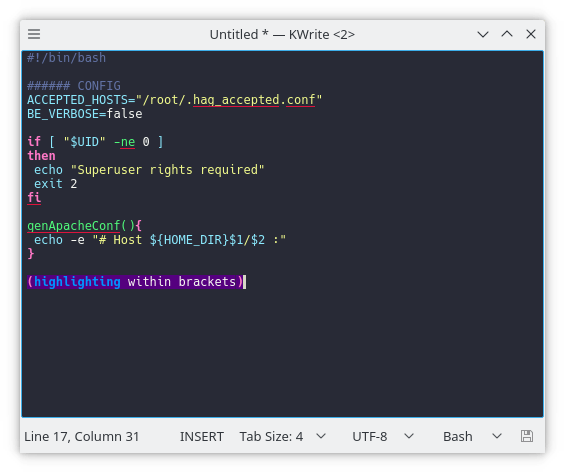Maximize the KWrite window
The image size is (565, 473).
(x=507, y=34)
